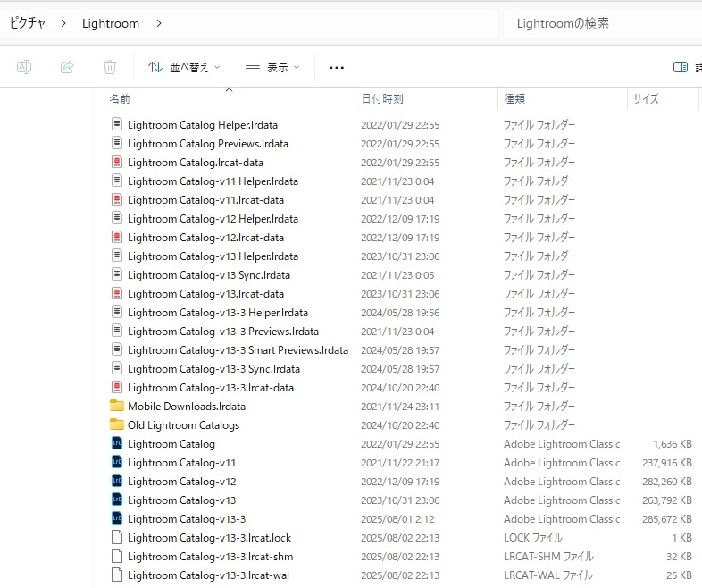Click the size value 285,672 KB
This screenshot has width=702, height=588.
click(x=666, y=519)
